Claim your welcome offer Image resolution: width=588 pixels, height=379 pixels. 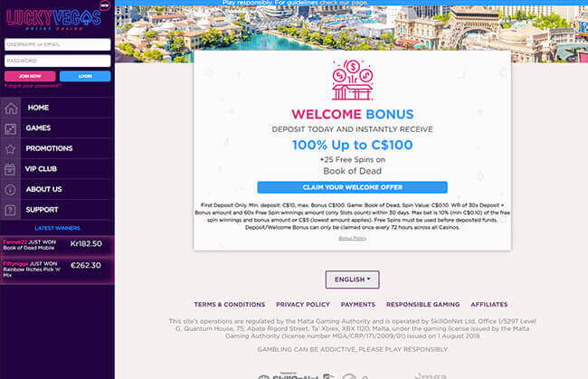(352, 187)
